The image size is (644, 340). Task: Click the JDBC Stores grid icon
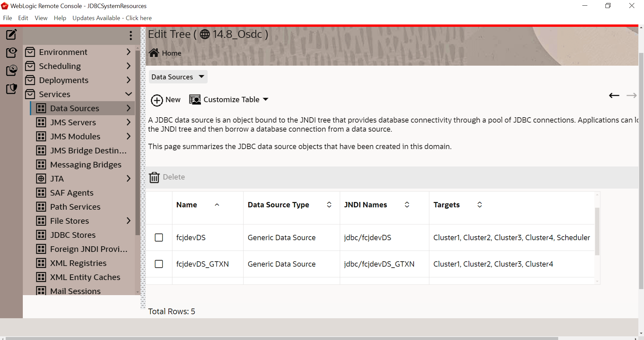41,235
